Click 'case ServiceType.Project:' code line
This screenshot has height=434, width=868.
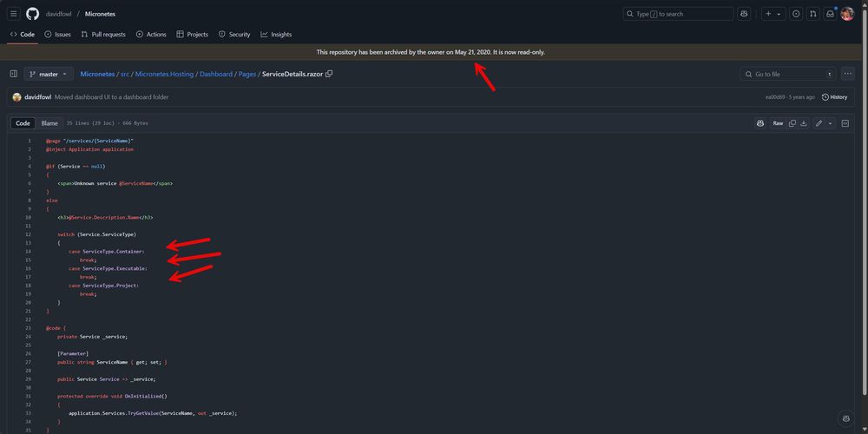(103, 285)
